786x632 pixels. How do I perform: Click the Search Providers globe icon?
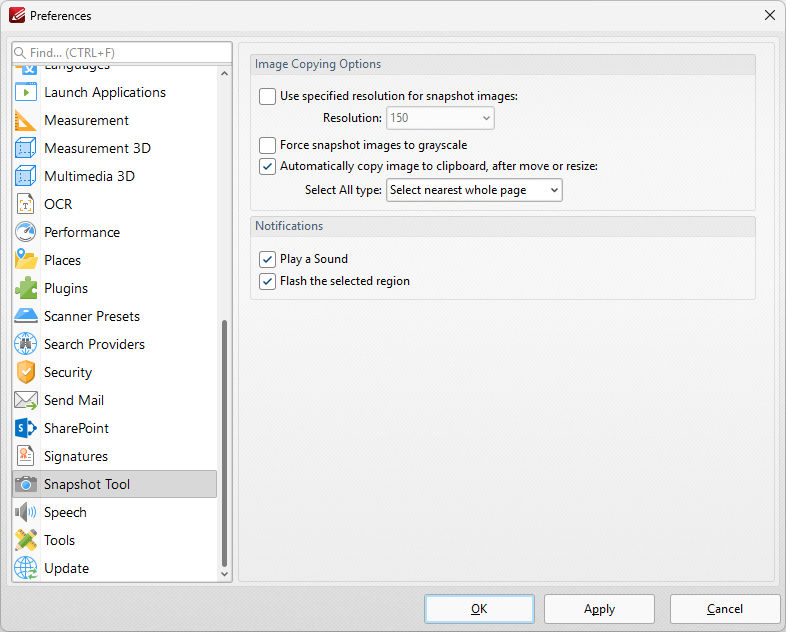click(x=26, y=344)
